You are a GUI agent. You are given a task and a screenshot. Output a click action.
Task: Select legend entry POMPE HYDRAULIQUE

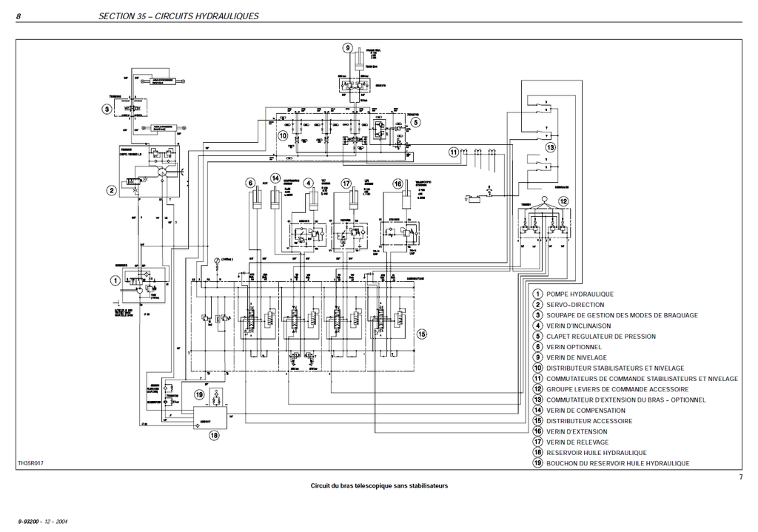tap(580, 294)
